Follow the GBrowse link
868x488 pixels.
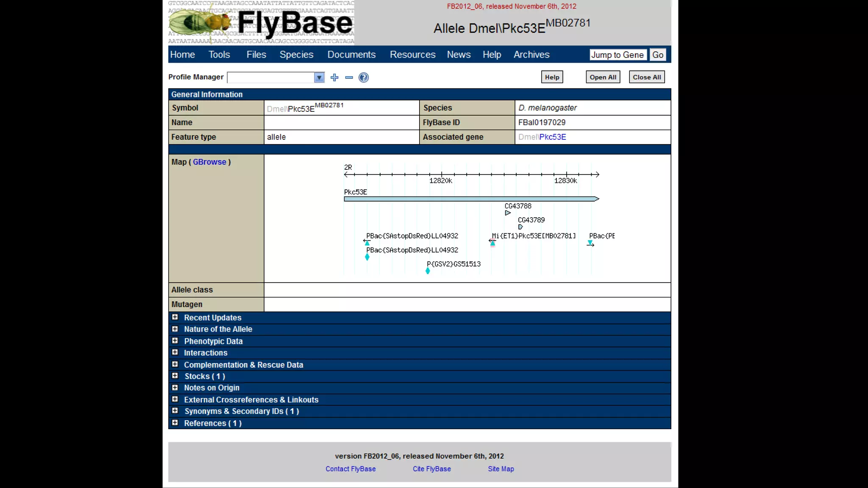[x=209, y=162]
